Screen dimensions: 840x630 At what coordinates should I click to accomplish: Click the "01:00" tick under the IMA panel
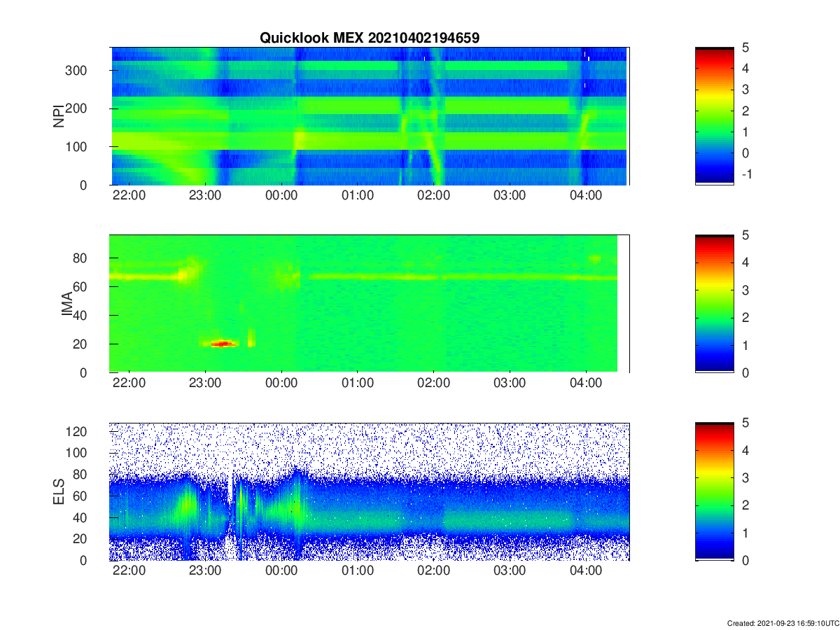[x=358, y=383]
